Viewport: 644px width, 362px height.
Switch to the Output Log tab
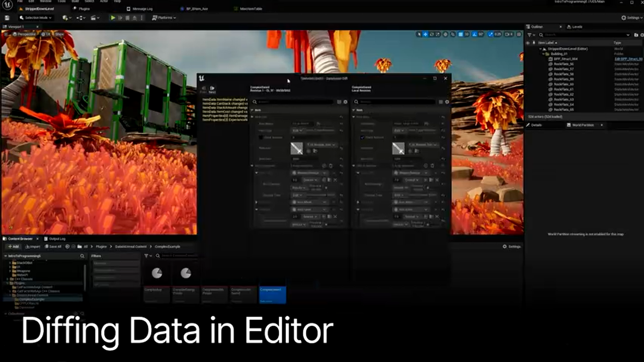tap(55, 239)
